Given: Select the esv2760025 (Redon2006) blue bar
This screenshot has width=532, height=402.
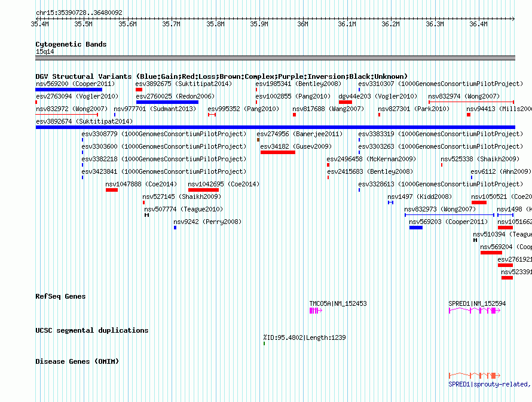Looking at the screenshot, I should pos(167,102).
